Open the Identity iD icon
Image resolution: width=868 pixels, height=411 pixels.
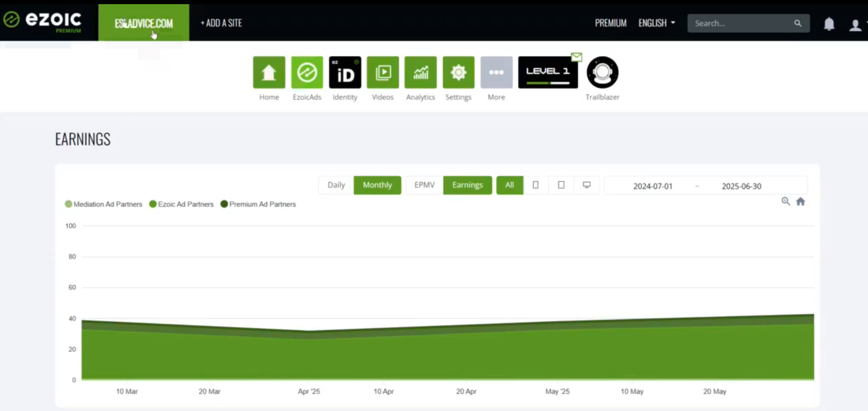pyautogui.click(x=345, y=73)
